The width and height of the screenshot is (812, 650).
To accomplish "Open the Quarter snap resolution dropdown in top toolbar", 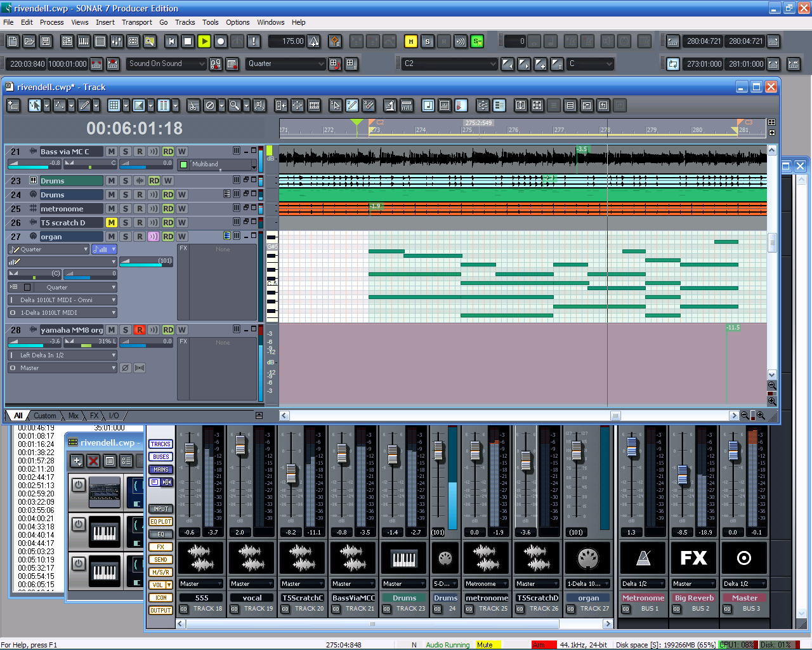I will [x=286, y=63].
